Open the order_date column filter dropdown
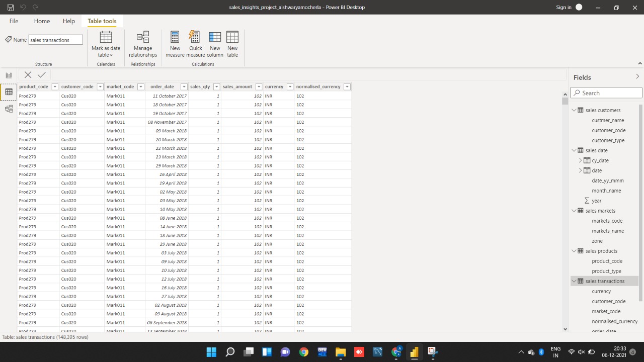 click(x=184, y=87)
